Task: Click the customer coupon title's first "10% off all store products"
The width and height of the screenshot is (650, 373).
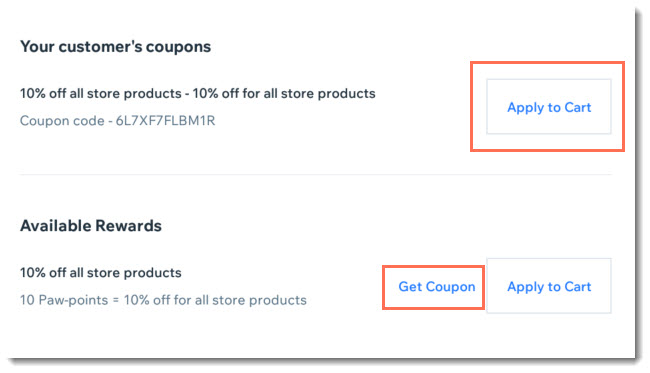Action: (101, 94)
